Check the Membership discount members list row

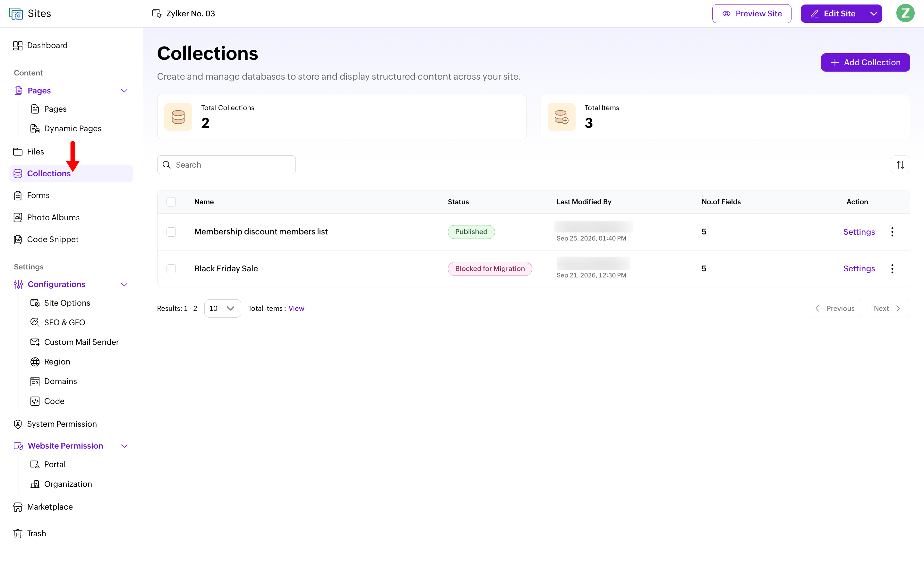171,232
